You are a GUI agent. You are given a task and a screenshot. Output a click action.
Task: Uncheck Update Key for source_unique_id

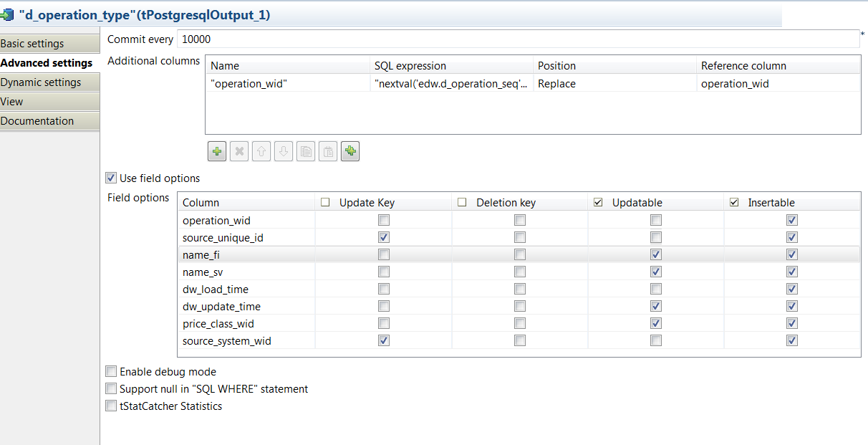[x=384, y=237]
